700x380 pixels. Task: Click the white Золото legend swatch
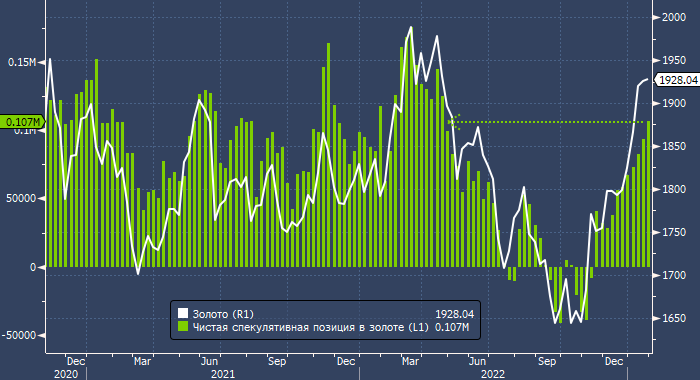point(183,313)
